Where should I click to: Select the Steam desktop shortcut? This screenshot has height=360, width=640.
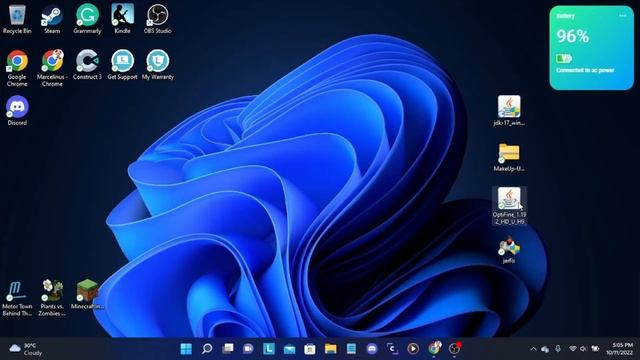[52, 19]
